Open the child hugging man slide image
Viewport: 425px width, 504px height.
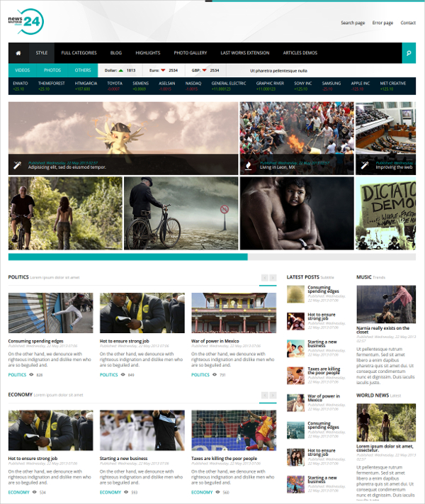tap(297, 213)
